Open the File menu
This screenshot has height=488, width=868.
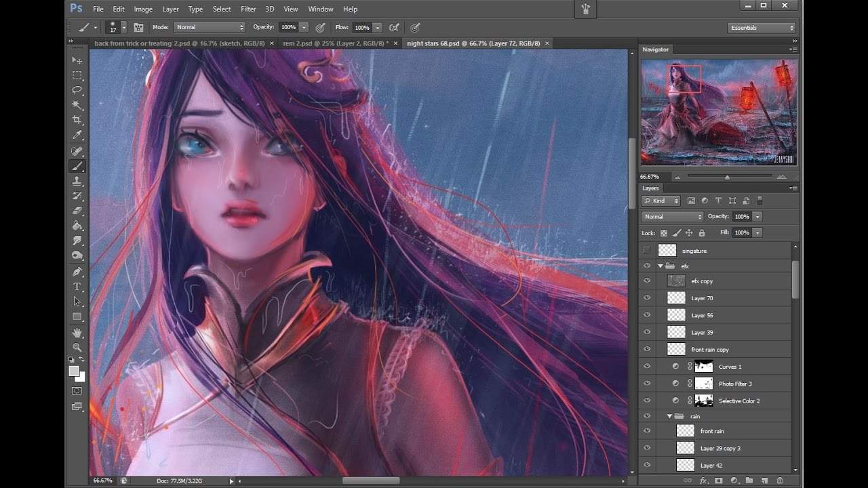coord(98,9)
